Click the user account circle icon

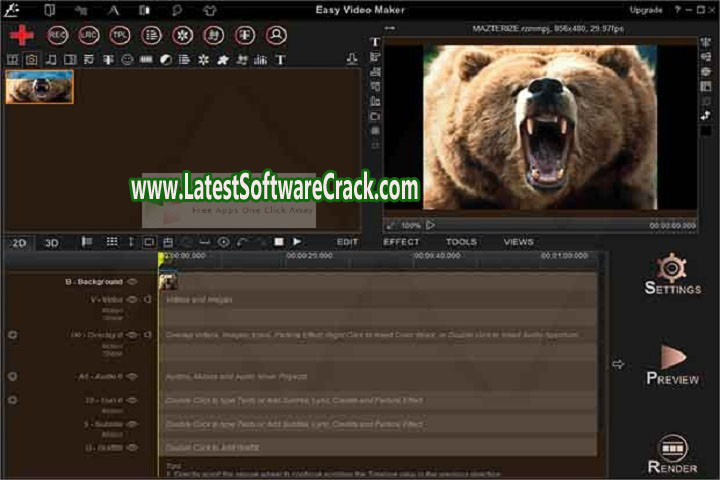276,35
